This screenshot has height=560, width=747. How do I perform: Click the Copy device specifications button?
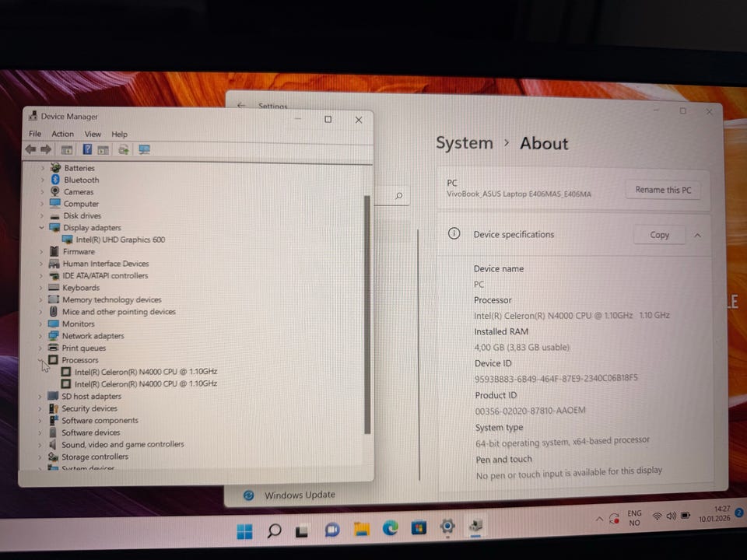[x=659, y=235]
